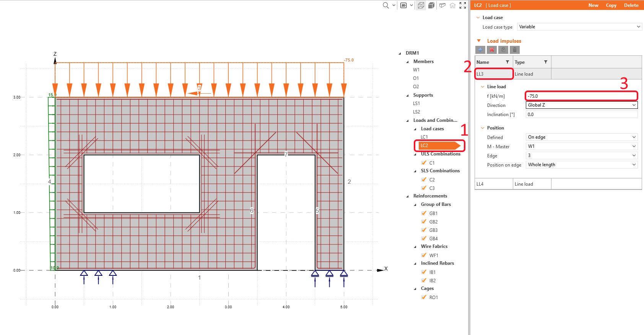Image resolution: width=644 pixels, height=335 pixels.
Task: Select the wireframe cube view icon
Action: click(421, 5)
